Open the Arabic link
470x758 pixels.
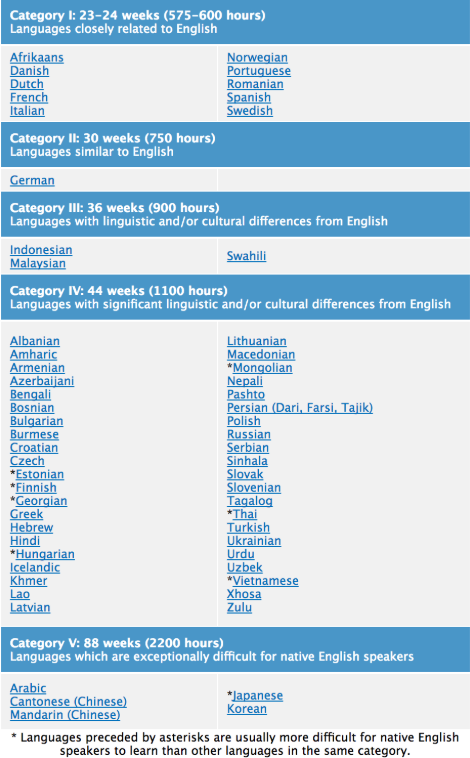[28, 688]
